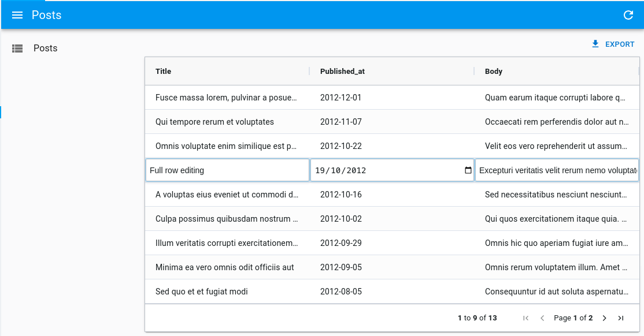Go to the previous page arrow
Screen dimensions: 644x336
coord(542,318)
